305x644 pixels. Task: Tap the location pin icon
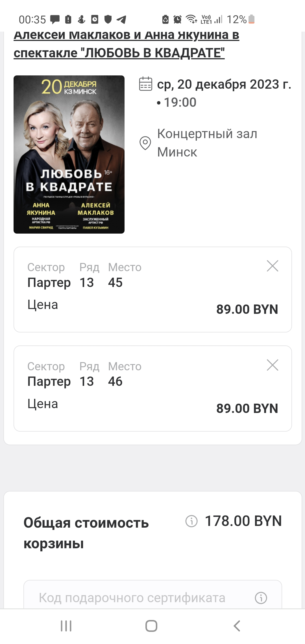[x=145, y=143]
